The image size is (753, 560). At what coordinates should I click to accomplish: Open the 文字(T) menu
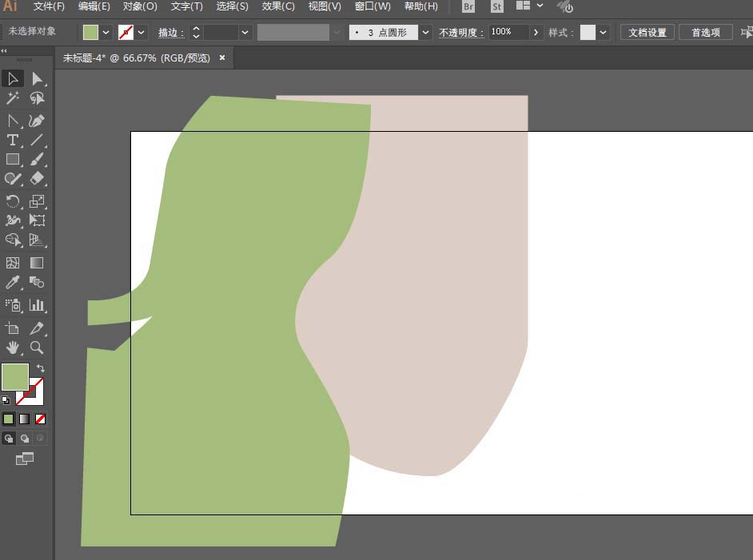coord(187,6)
